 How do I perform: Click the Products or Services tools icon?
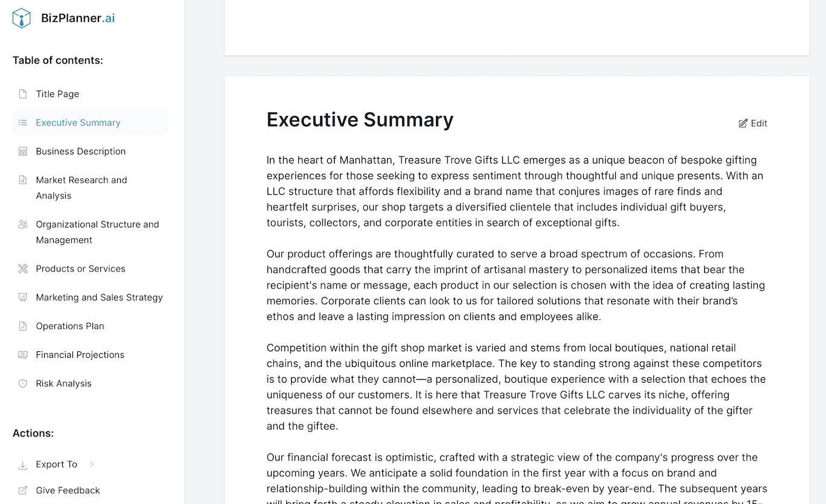(x=23, y=269)
